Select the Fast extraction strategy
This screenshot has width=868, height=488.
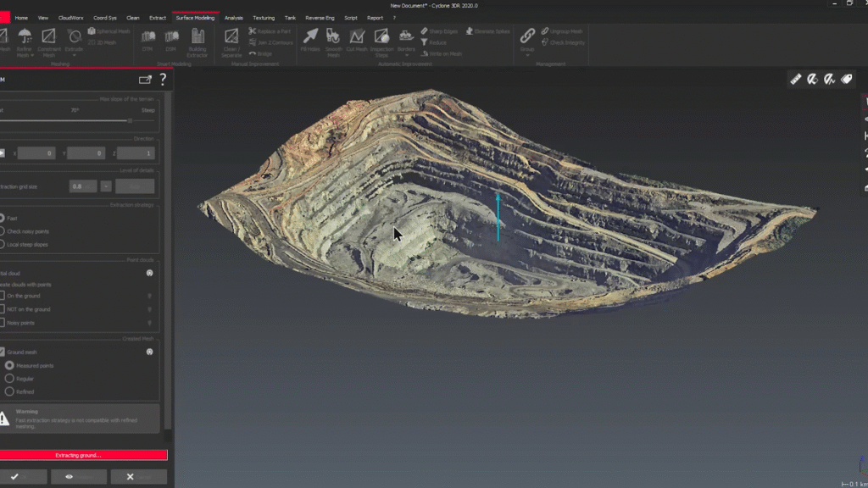point(3,219)
